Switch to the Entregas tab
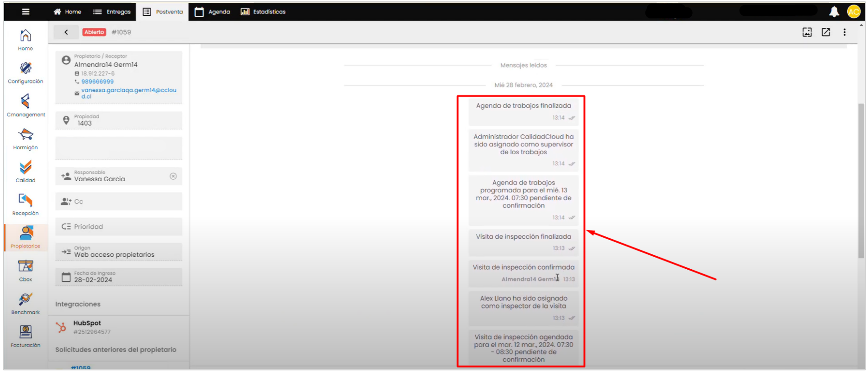The height and width of the screenshot is (373, 868). coord(112,12)
